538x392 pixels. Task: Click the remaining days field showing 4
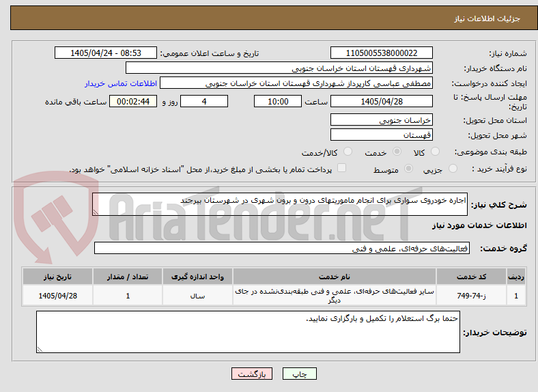point(204,101)
